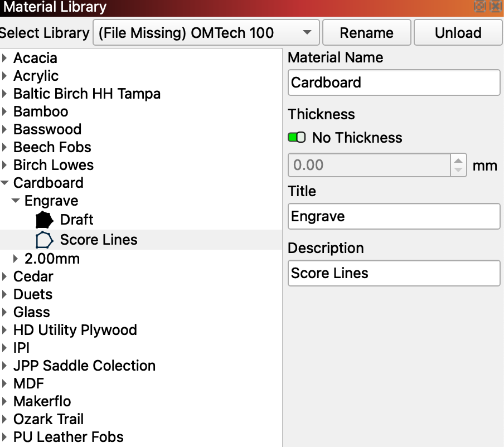Collapse the Cardboard tree node
This screenshot has height=447, width=504.
coord(5,183)
